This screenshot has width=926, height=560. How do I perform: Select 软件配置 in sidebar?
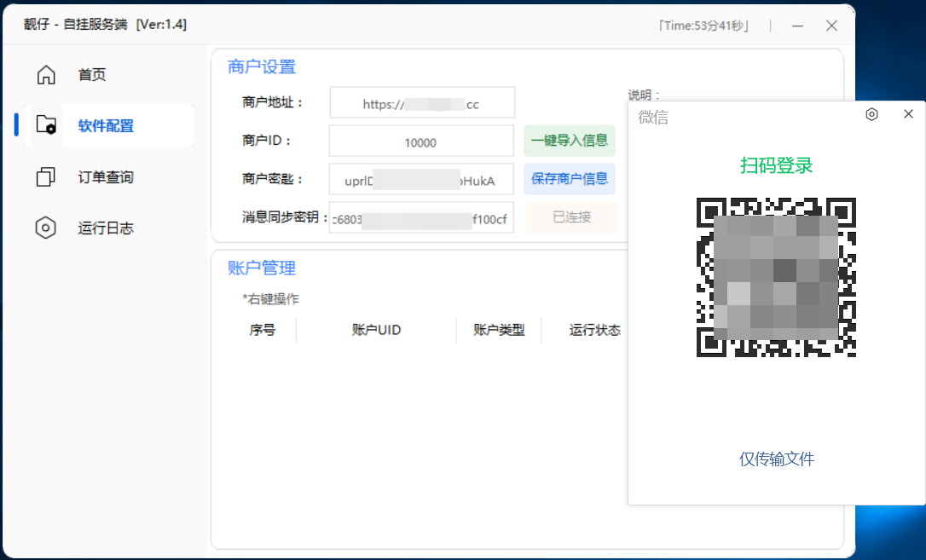pyautogui.click(x=106, y=126)
